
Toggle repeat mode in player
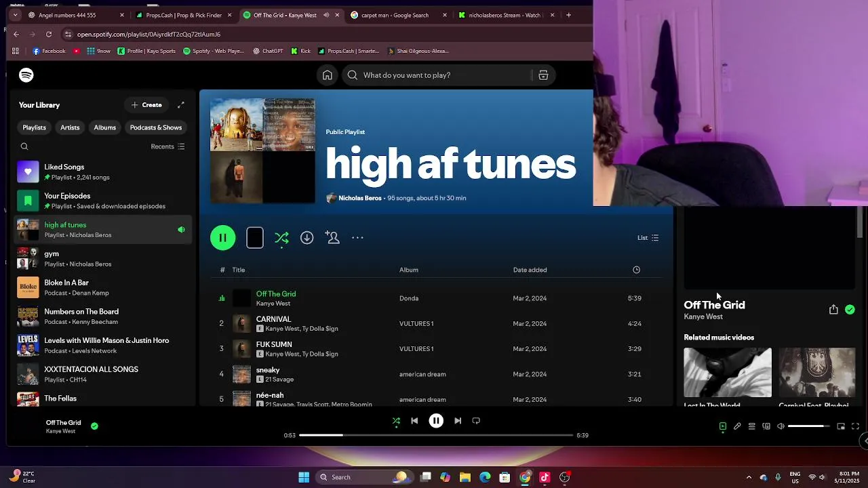coord(476,421)
